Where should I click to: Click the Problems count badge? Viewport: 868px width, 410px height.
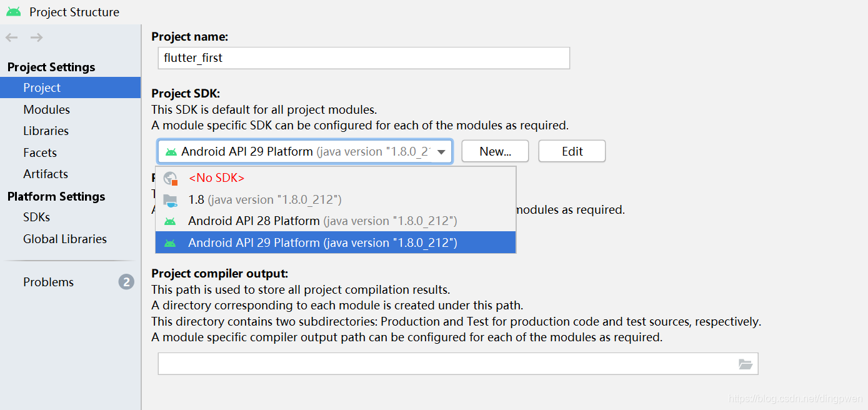pos(126,282)
